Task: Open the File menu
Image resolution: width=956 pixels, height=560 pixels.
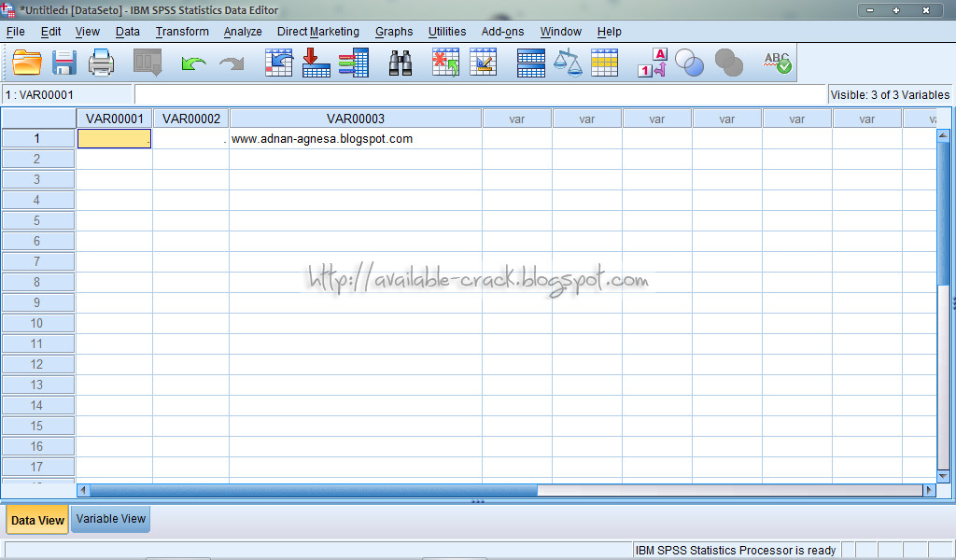Action: click(15, 32)
